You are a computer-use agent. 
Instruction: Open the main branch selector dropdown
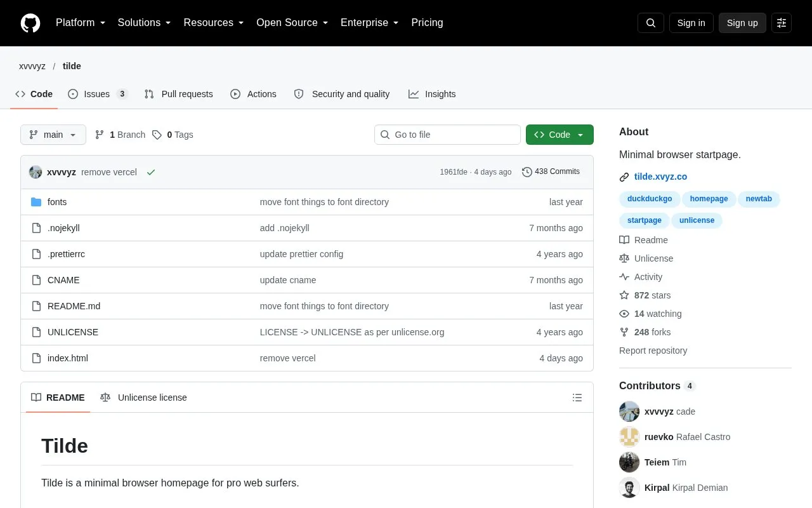53,135
